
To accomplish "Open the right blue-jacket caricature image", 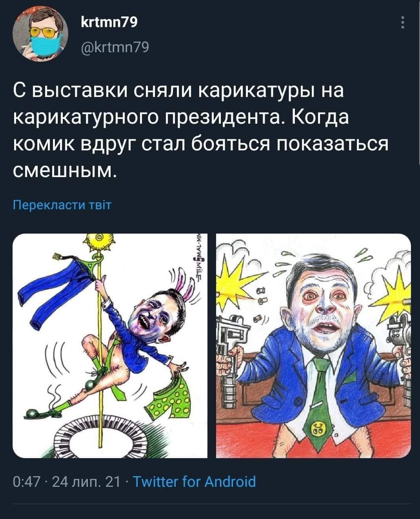I will tap(314, 346).
